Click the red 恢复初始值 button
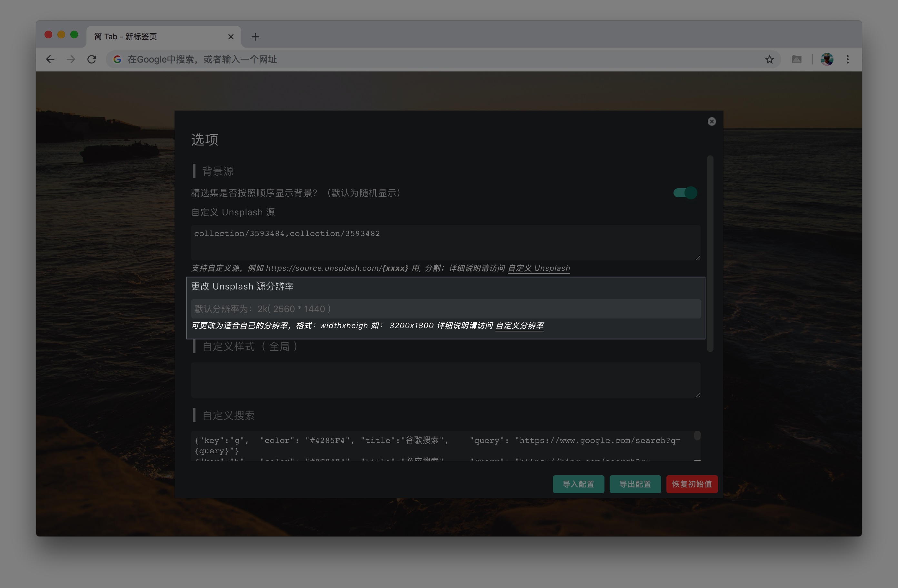This screenshot has height=588, width=898. coord(692,484)
